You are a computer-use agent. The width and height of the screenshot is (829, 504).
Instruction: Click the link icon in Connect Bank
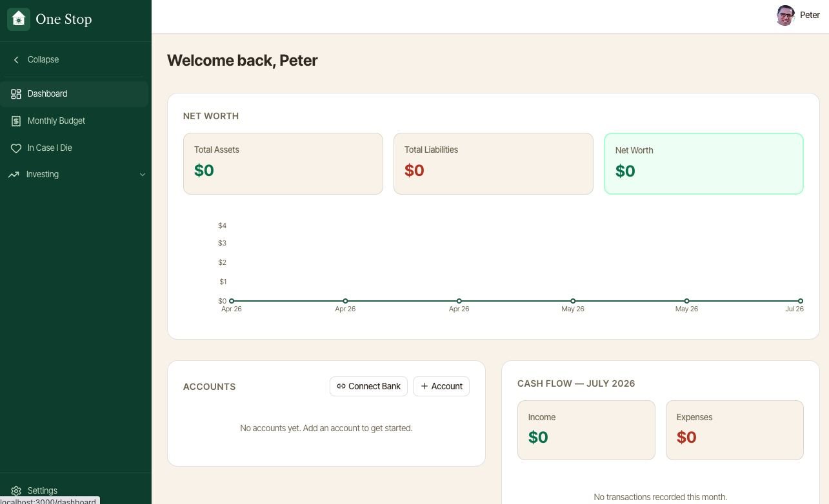tap(341, 386)
